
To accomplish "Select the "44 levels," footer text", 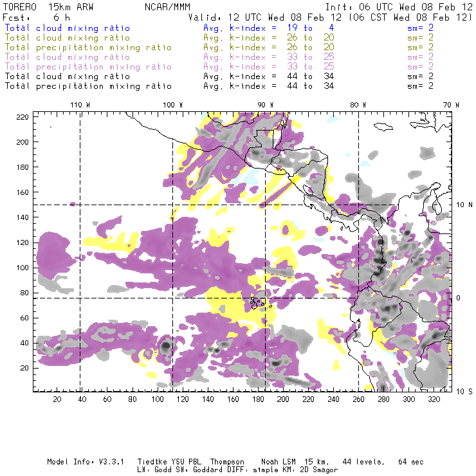I will [363, 462].
